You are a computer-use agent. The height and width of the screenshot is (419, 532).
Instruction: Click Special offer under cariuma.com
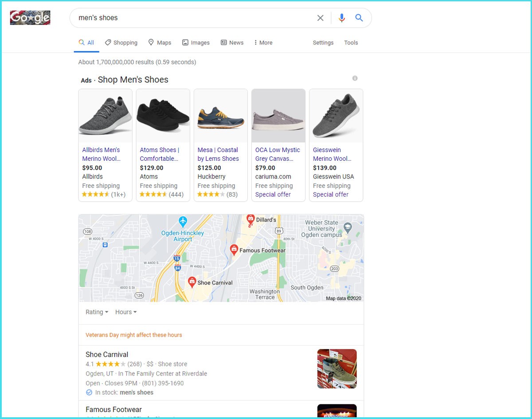click(273, 194)
